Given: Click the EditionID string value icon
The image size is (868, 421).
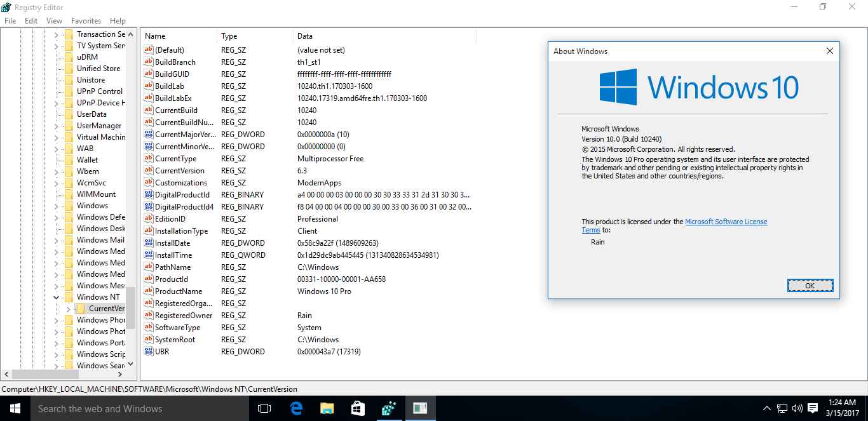Looking at the screenshot, I should click(149, 218).
